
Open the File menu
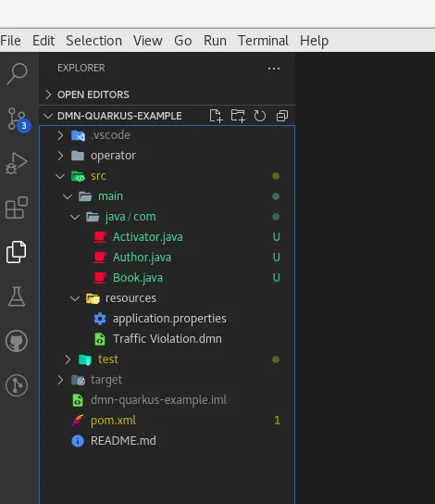10,41
